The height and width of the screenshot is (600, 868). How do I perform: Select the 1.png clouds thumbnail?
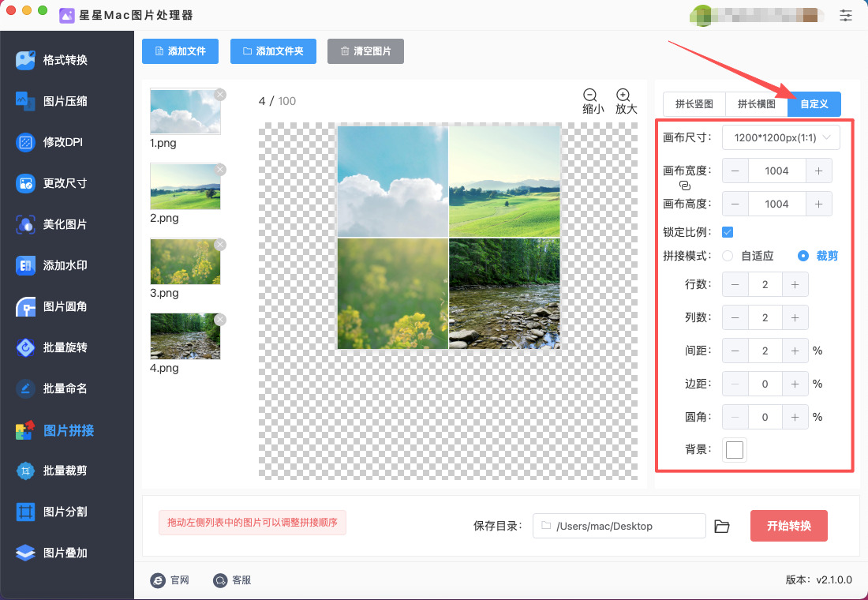pyautogui.click(x=185, y=111)
